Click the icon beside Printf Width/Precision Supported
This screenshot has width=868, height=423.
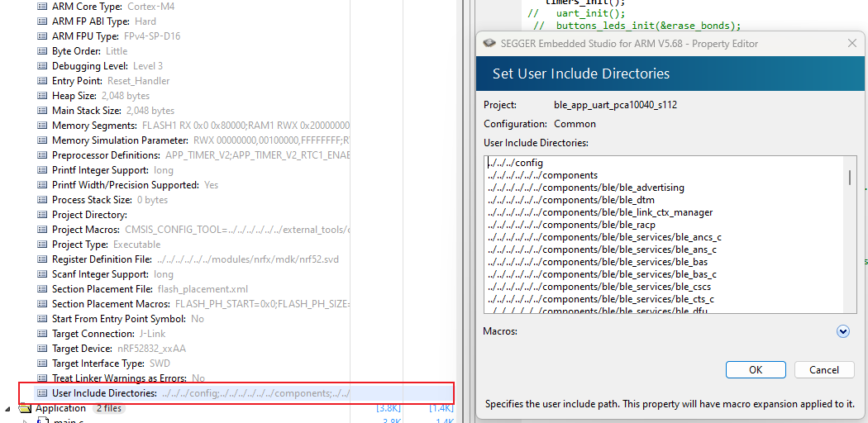click(x=41, y=185)
